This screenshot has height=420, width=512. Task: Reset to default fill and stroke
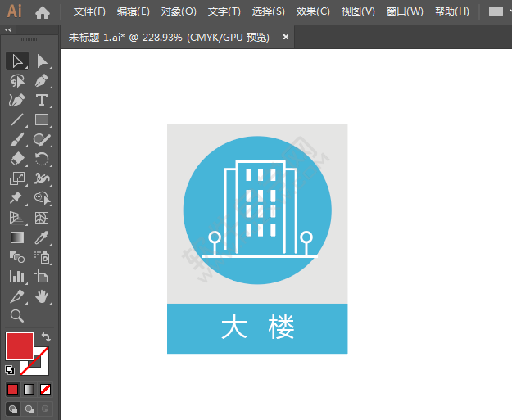(x=10, y=370)
